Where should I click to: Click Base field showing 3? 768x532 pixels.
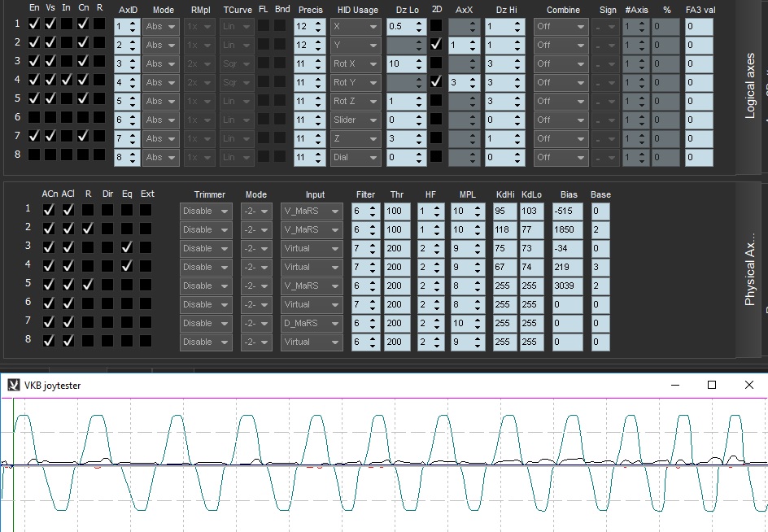(x=600, y=267)
